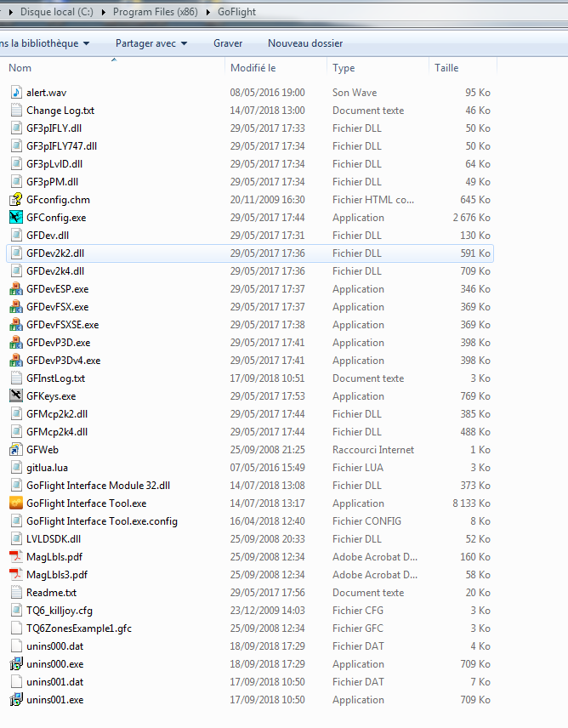This screenshot has height=728, width=568.
Task: Click the GFconfig.chm help file icon
Action: point(16,200)
